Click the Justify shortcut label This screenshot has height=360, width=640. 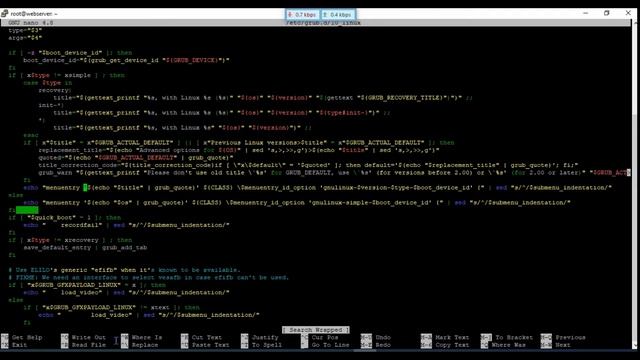tap(265, 338)
